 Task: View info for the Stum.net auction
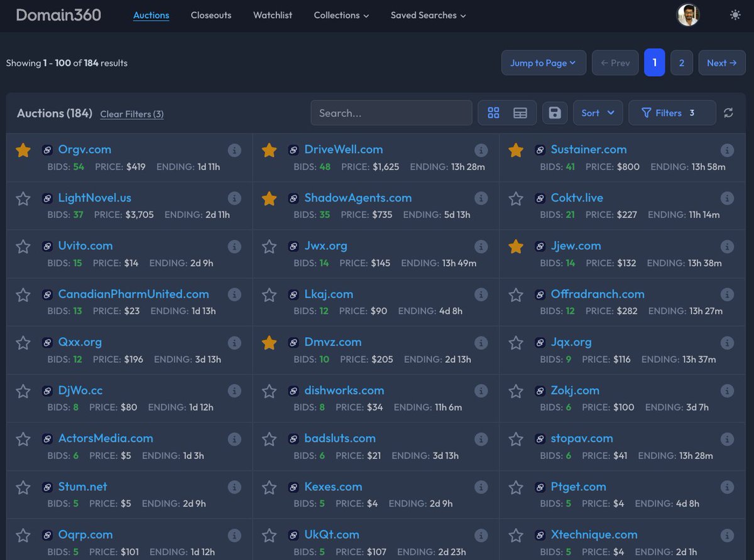tap(235, 487)
